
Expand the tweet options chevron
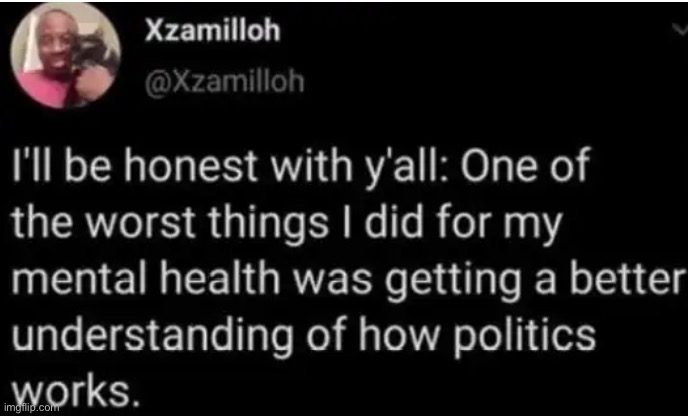[x=679, y=31]
